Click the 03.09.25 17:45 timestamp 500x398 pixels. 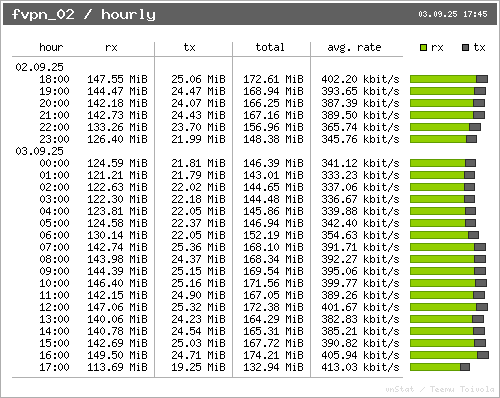point(453,14)
